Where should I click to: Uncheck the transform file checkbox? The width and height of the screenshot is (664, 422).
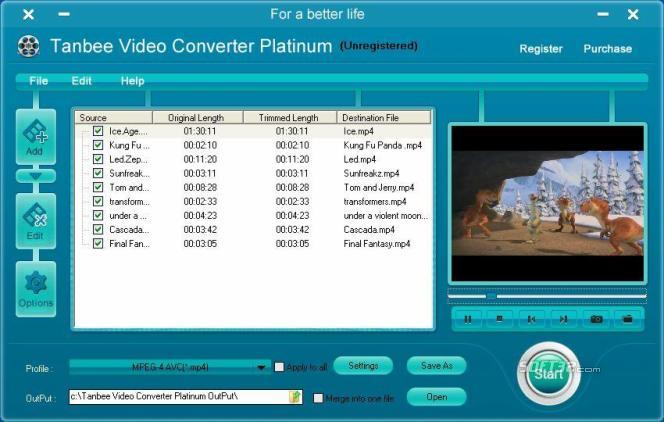coord(98,201)
